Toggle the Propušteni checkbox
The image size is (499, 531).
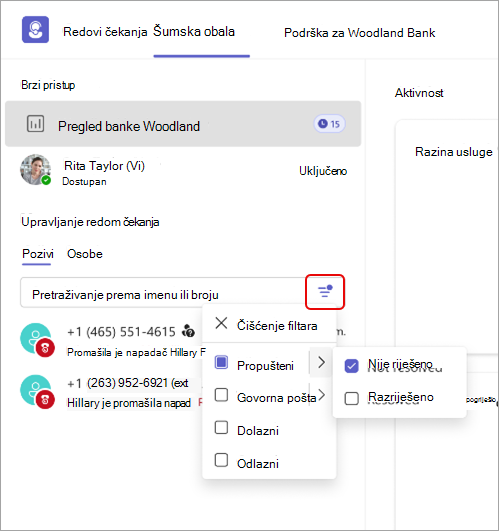click(221, 362)
